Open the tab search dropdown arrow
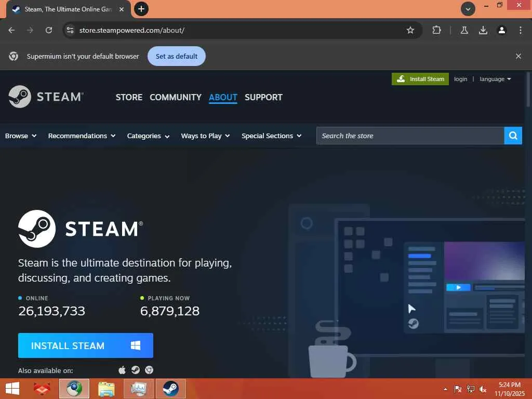The height and width of the screenshot is (399, 532). coord(468,9)
